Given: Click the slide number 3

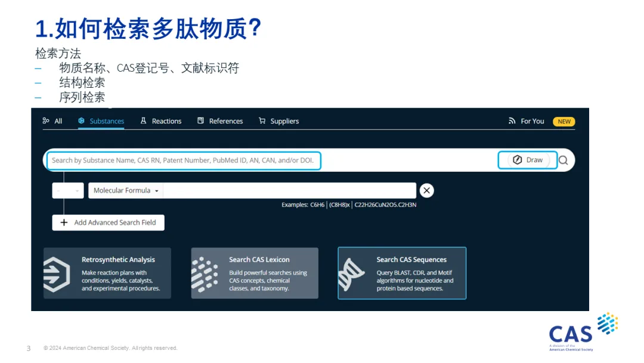Looking at the screenshot, I should pyautogui.click(x=29, y=348).
